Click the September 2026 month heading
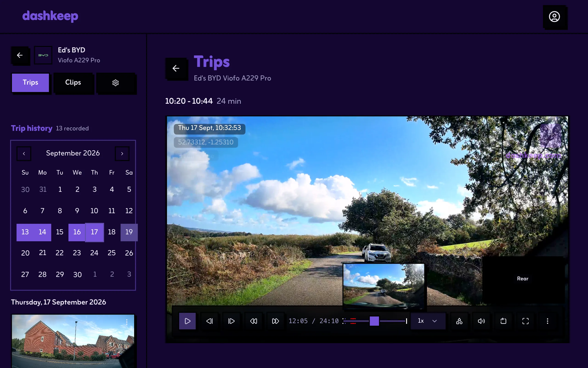 pos(73,153)
